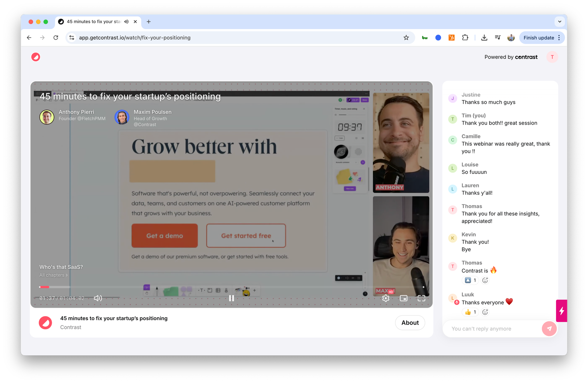588x383 pixels.
Task: Click the About button
Action: [x=410, y=322]
